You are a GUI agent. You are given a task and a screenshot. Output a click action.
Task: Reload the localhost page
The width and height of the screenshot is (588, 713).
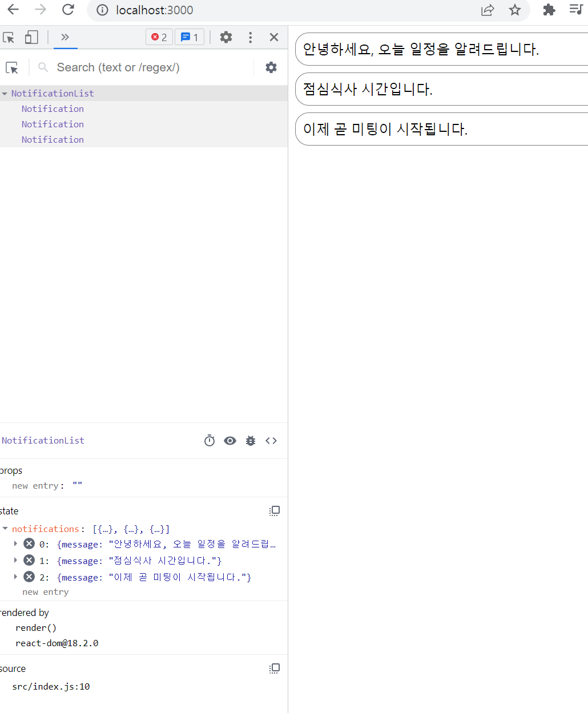68,10
